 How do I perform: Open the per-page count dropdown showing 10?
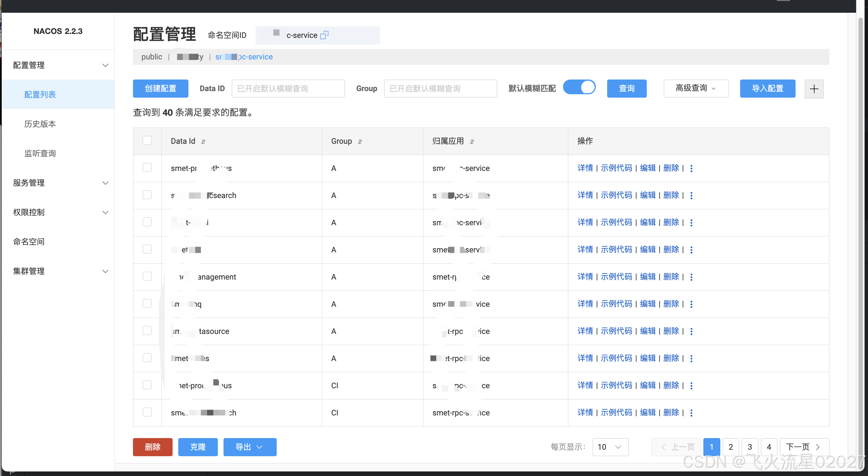[610, 447]
